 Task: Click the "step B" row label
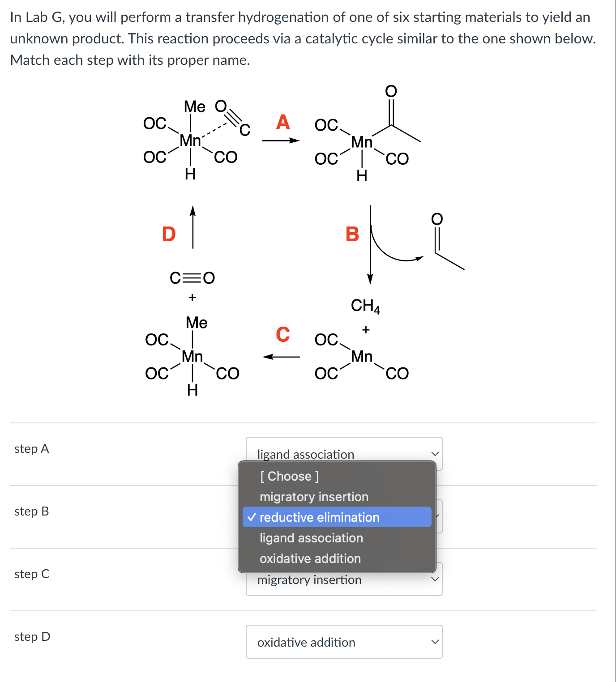tap(31, 511)
